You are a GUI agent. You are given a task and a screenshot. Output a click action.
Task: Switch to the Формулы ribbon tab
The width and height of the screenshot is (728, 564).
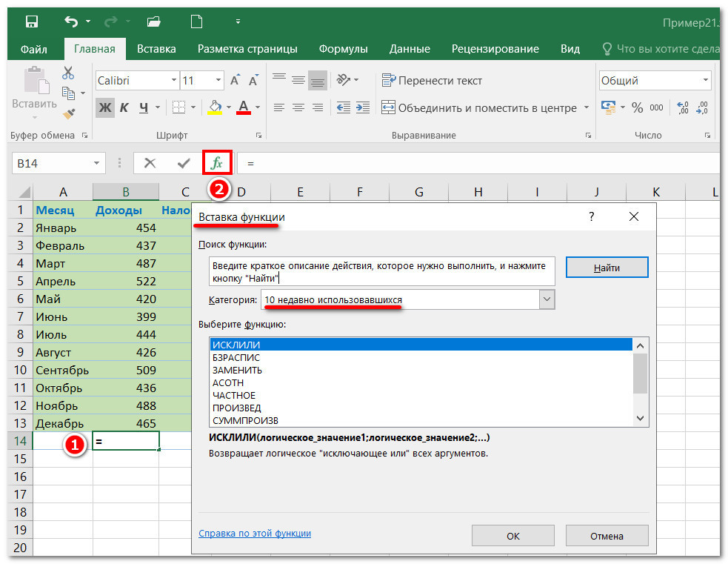343,49
